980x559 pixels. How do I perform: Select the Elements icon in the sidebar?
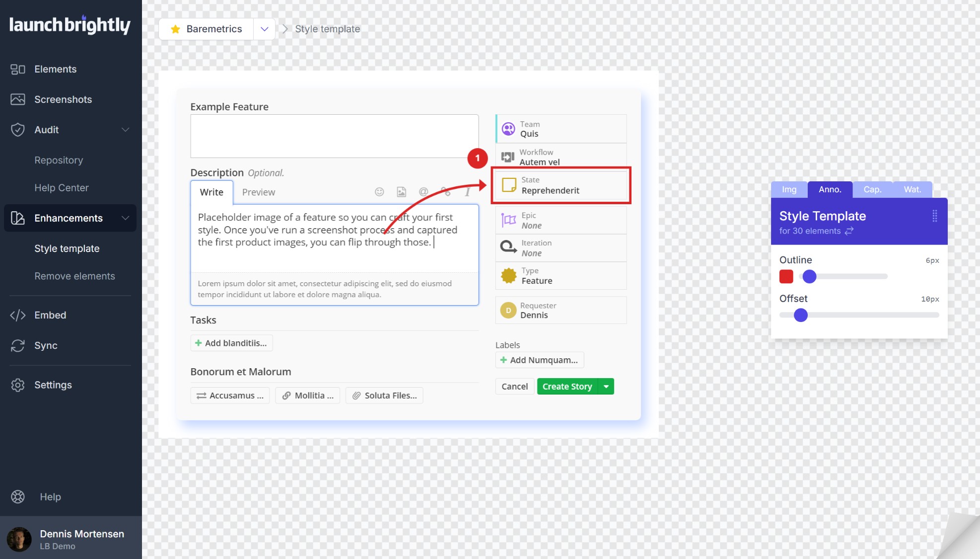coord(18,69)
